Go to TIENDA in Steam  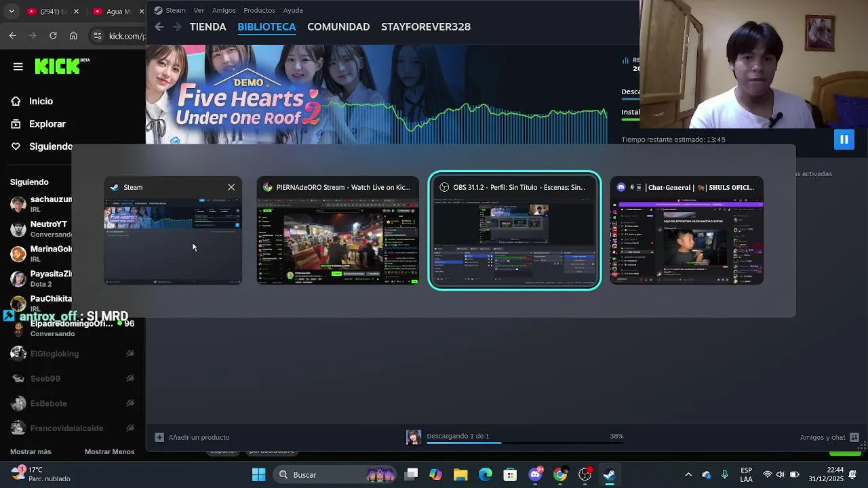(x=208, y=27)
